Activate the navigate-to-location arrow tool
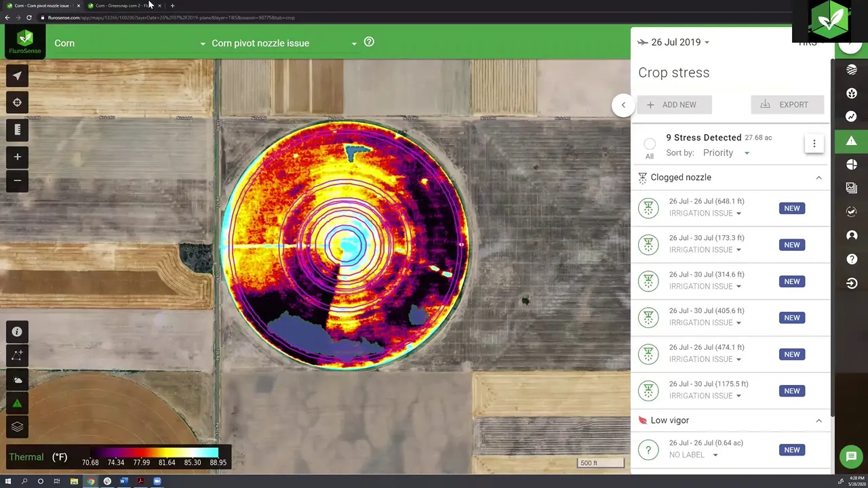Viewport: 868px width, 488px height. 17,76
